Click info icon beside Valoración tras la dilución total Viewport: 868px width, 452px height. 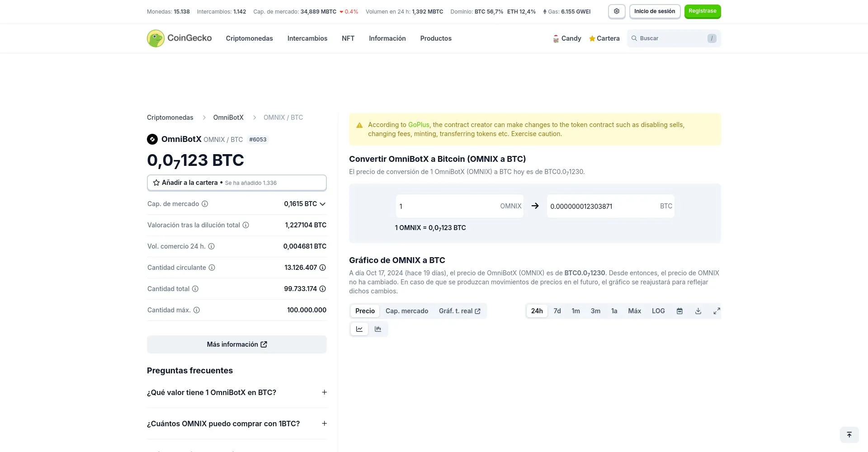246,225
